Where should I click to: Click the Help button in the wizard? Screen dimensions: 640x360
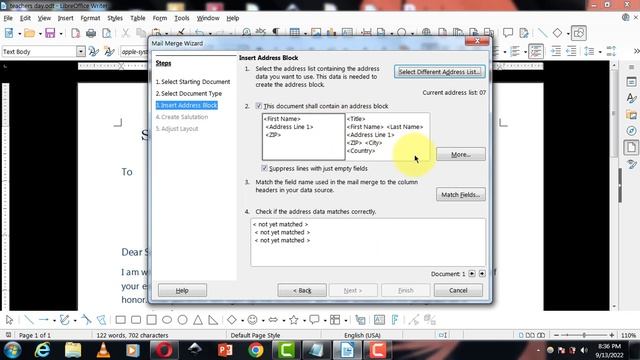pyautogui.click(x=182, y=290)
